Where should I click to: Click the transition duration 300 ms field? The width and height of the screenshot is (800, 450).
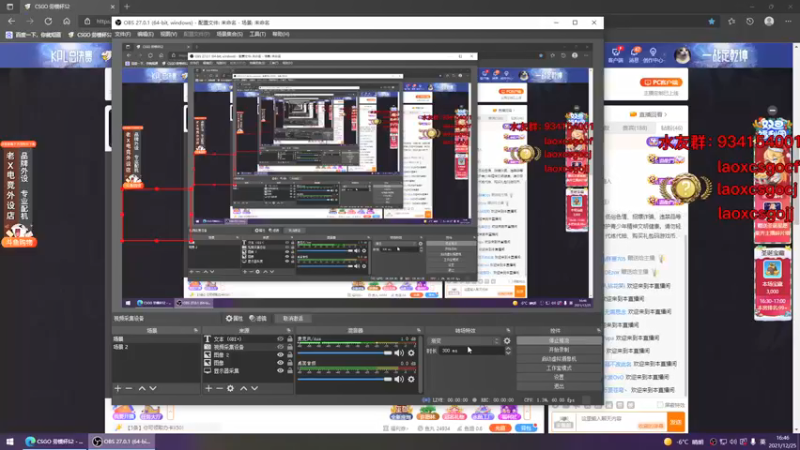tap(471, 351)
